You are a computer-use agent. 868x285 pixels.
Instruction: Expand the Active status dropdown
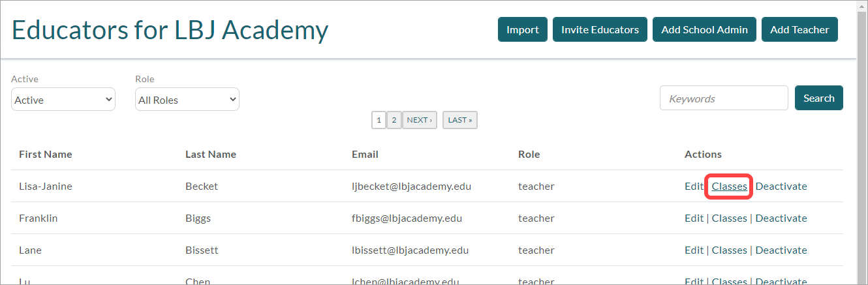[63, 100]
